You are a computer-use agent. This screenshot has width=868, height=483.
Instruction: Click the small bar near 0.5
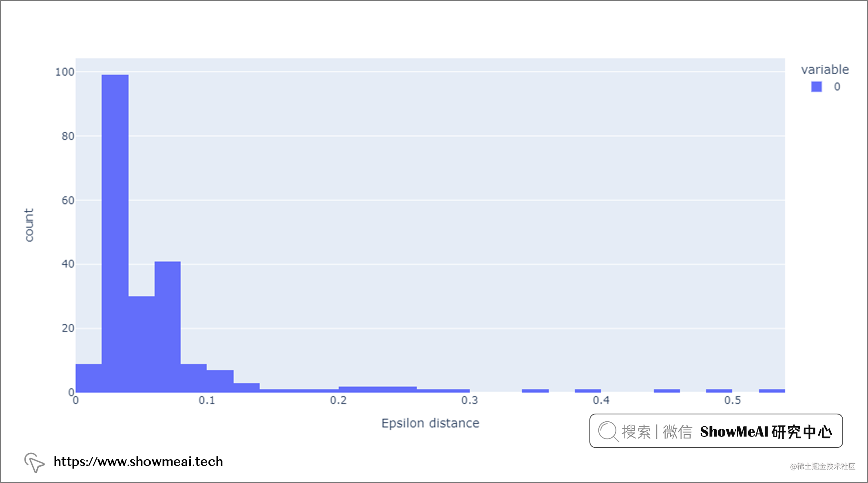[x=719, y=391]
